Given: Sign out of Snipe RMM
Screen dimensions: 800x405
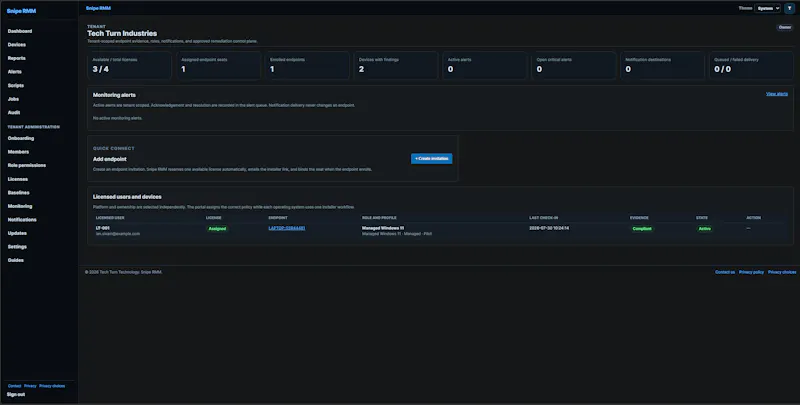Looking at the screenshot, I should pyautogui.click(x=16, y=394).
